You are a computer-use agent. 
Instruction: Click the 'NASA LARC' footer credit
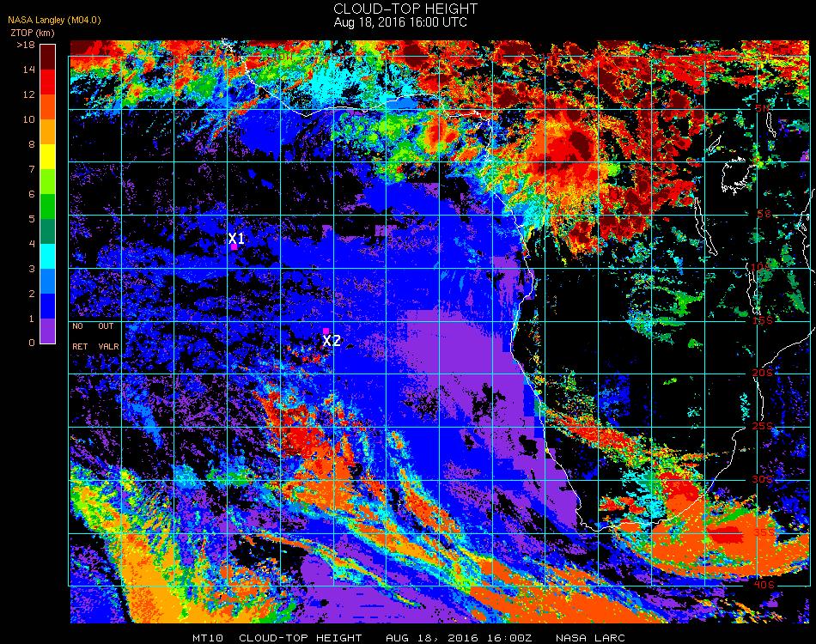point(590,638)
